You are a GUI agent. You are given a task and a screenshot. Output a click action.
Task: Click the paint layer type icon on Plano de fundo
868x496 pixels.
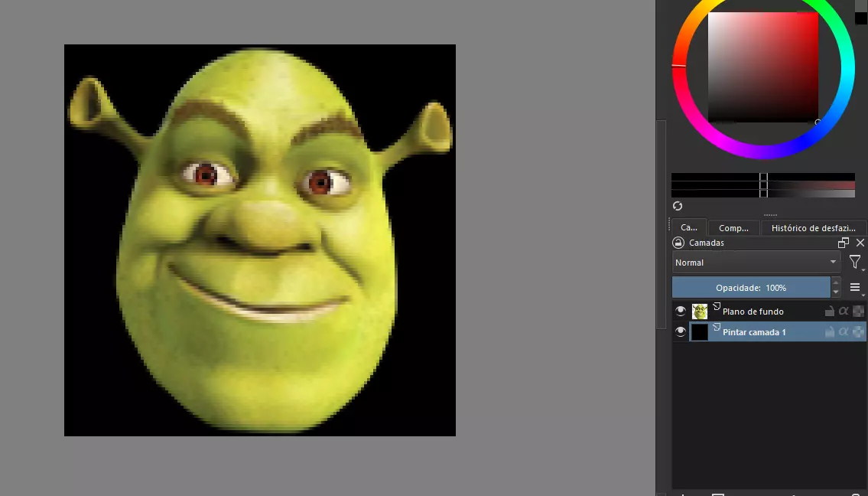click(x=717, y=306)
